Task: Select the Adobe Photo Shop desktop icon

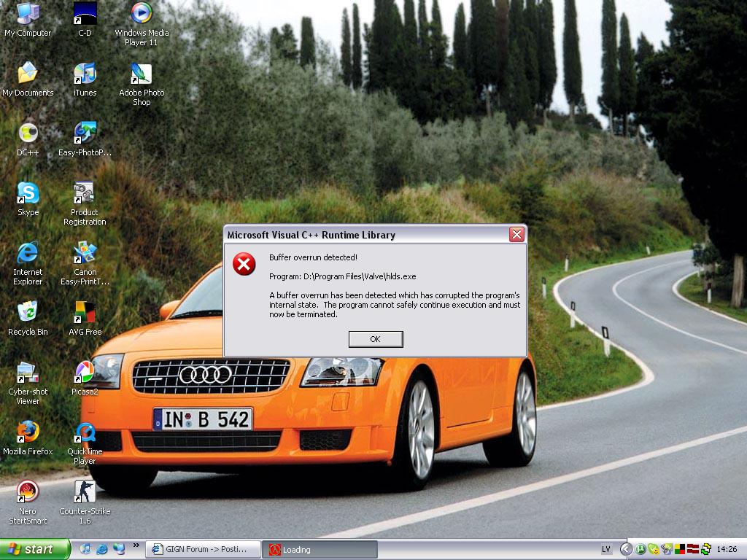Action: [x=142, y=74]
